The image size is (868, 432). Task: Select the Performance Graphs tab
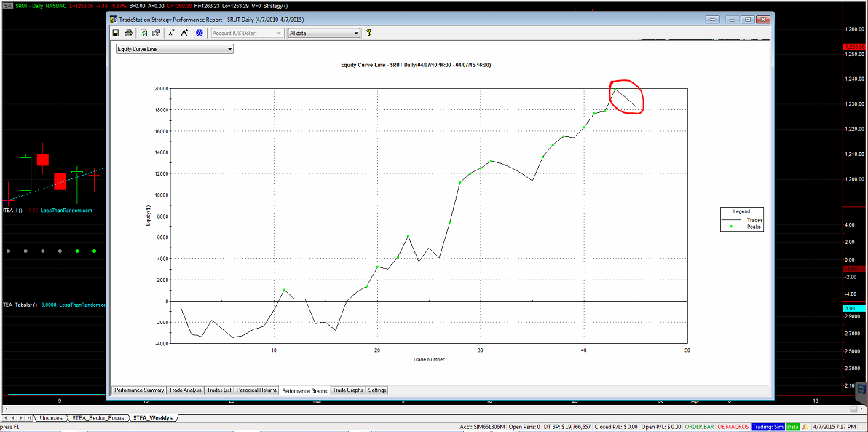[305, 390]
